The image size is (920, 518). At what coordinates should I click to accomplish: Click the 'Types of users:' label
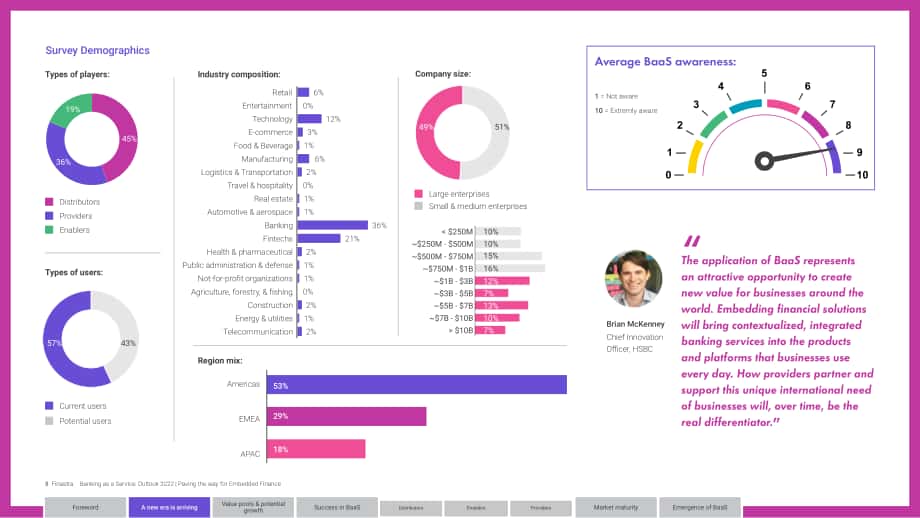point(74,272)
